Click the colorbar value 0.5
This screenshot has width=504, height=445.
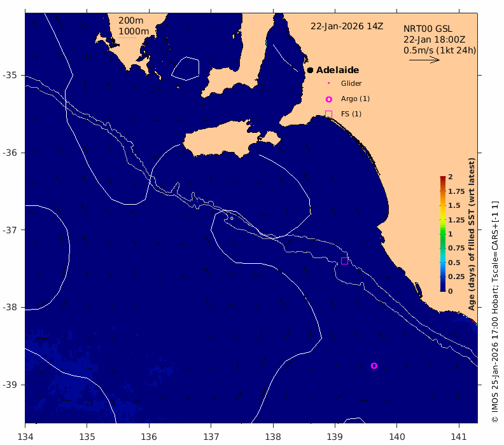point(454,263)
